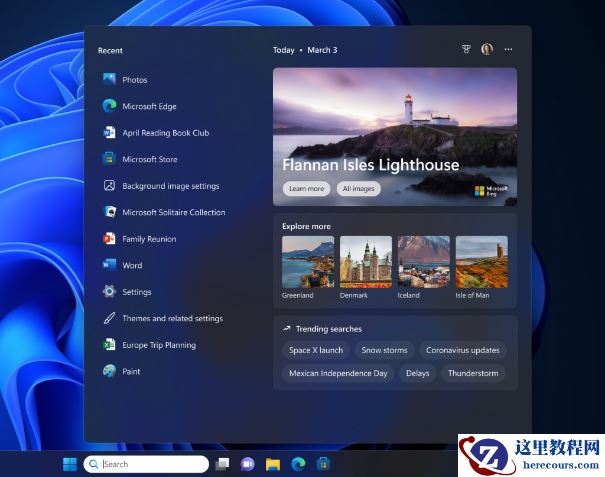
Task: Open File Explorer from the taskbar
Action: (273, 464)
